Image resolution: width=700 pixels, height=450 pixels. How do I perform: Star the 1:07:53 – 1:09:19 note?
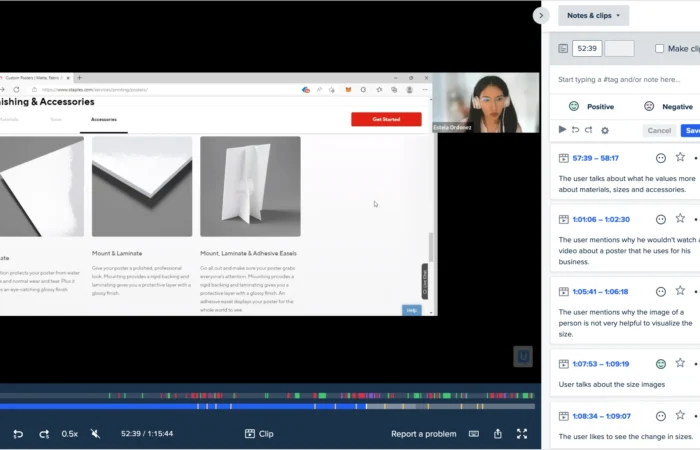click(680, 364)
